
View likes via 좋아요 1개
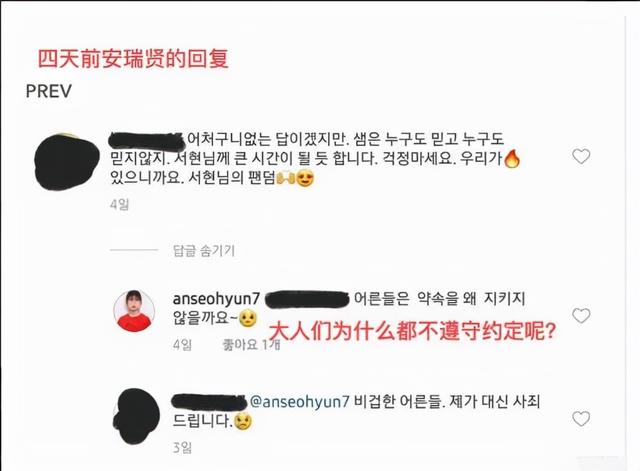[x=251, y=345]
